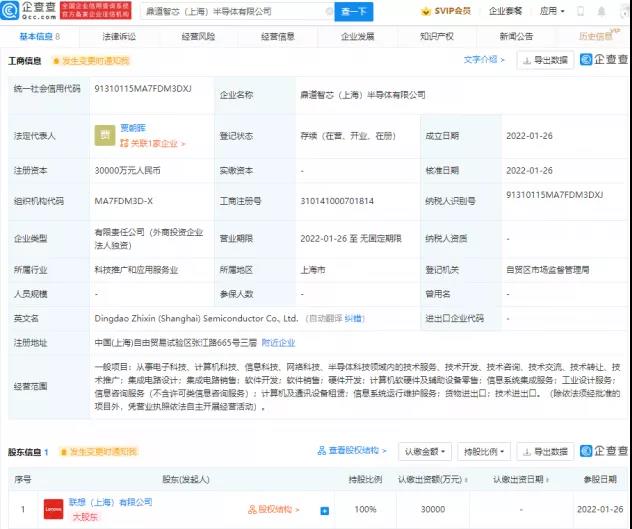The width and height of the screenshot is (632, 529).
Task: Switch to the 法律诉讼 tab
Action: [118, 36]
